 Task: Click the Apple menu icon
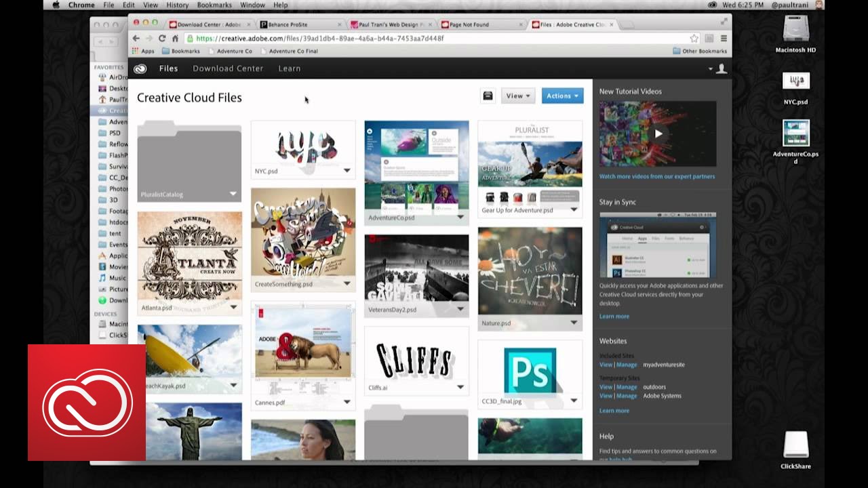click(x=56, y=5)
